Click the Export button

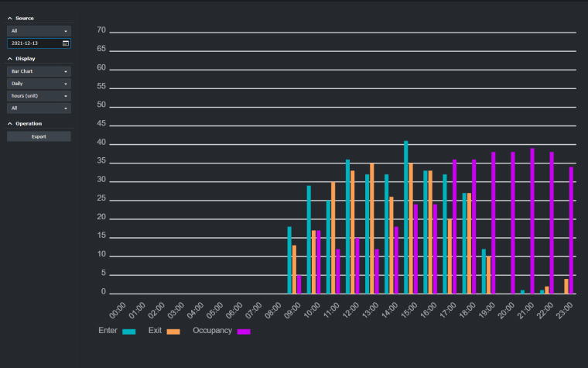pyautogui.click(x=39, y=136)
